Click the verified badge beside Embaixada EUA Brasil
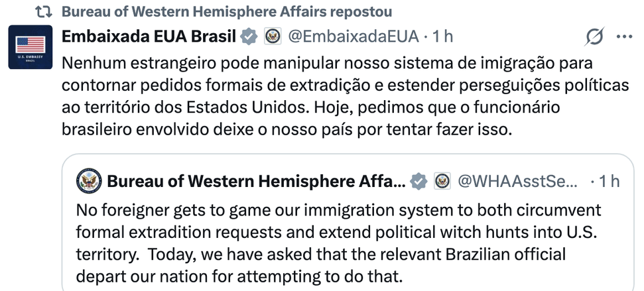Screen dimensions: 644x291 pos(249,38)
